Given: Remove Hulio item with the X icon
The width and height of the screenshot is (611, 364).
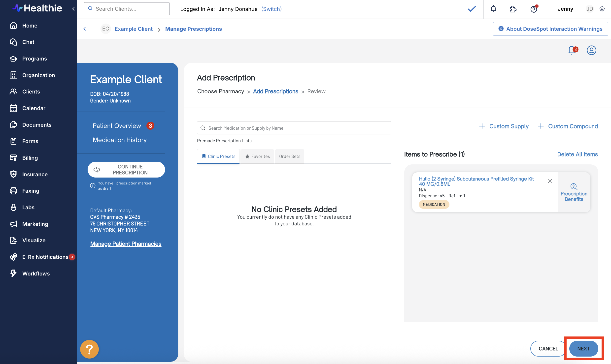Looking at the screenshot, I should pos(550,181).
